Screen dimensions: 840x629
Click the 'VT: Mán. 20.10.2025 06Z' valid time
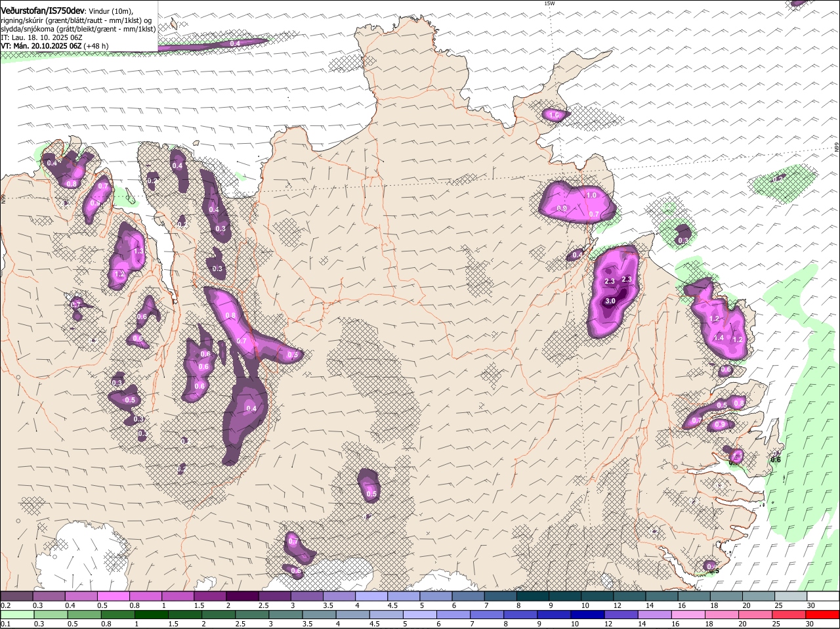coord(41,46)
